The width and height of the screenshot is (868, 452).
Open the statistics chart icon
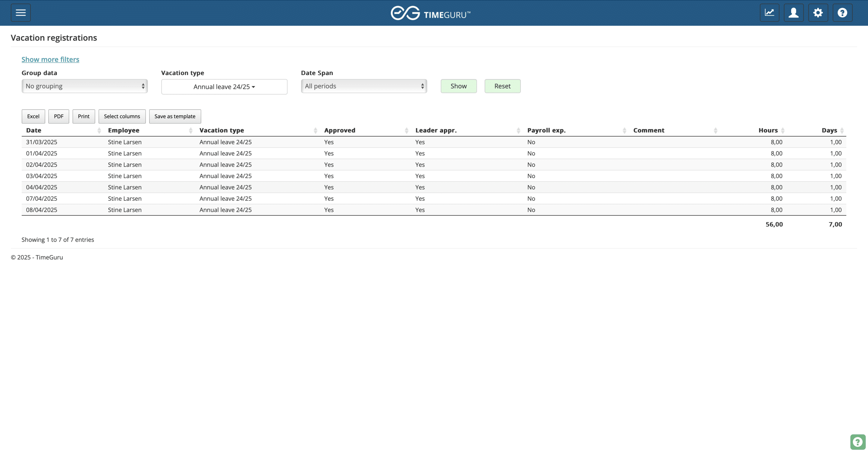[770, 13]
